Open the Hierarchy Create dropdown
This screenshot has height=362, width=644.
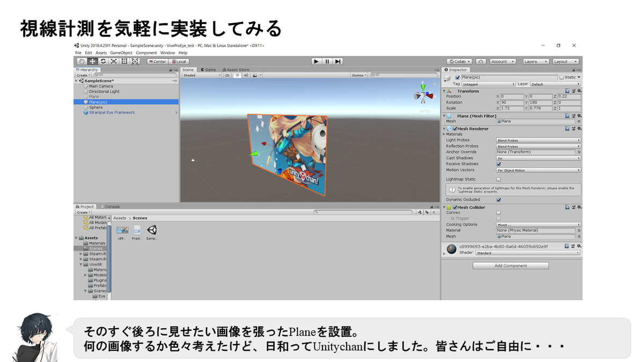click(x=83, y=76)
